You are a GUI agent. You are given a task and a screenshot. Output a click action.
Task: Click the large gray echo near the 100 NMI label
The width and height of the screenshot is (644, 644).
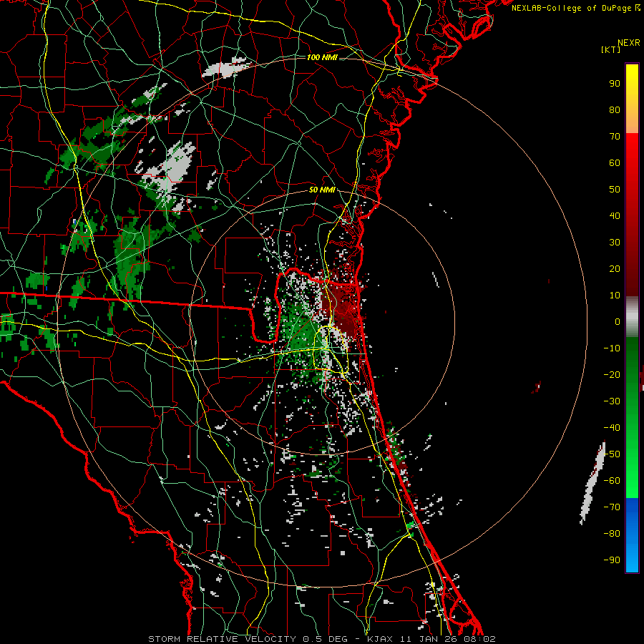click(x=226, y=68)
